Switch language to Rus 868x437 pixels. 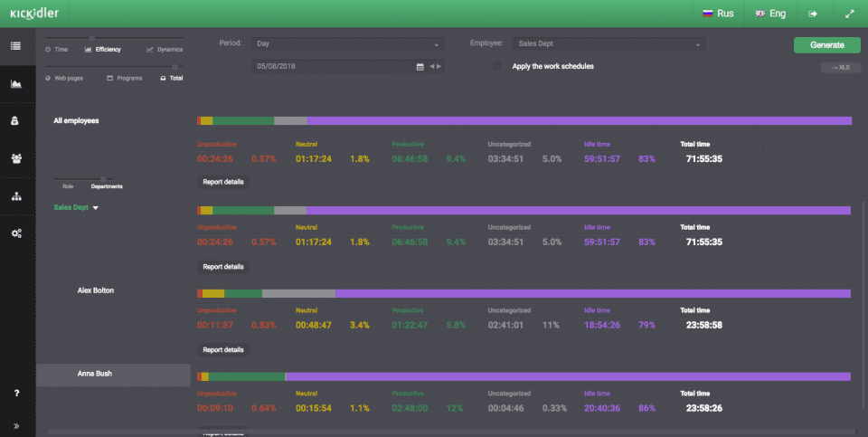pos(718,14)
